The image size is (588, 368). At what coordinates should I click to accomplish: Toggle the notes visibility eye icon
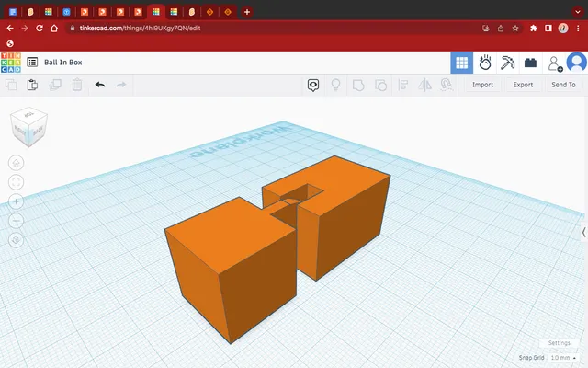click(313, 85)
